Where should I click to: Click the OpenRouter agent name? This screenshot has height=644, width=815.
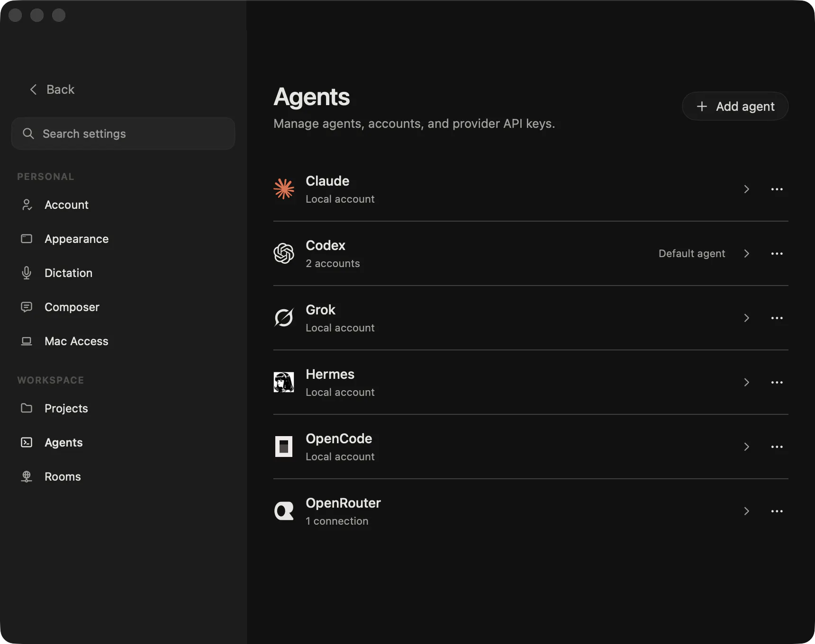[343, 503]
